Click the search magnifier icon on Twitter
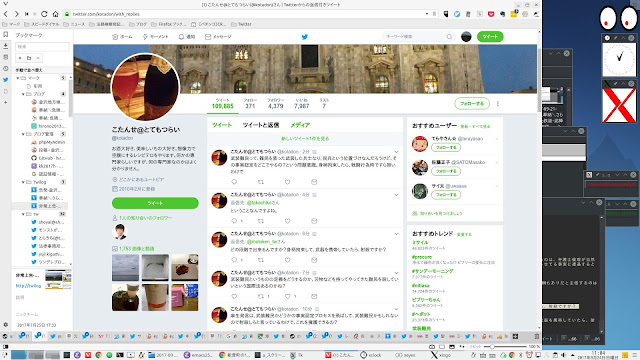This screenshot has height=360, width=640. click(449, 37)
